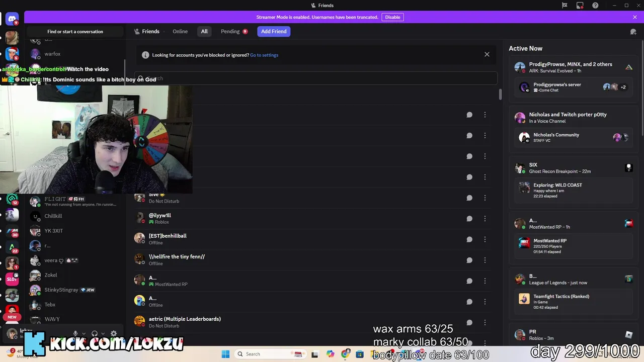
Task: Message \\hellfire the tiny fenn//
Action: 469,260
